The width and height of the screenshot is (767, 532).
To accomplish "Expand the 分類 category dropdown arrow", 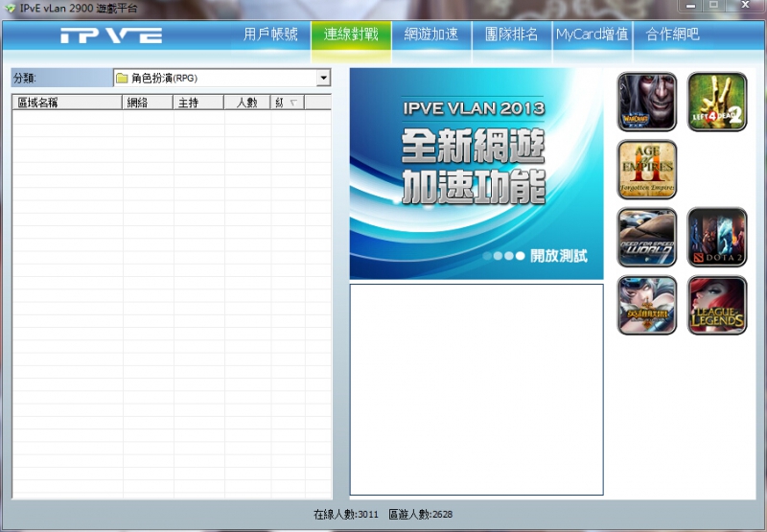I will (323, 78).
